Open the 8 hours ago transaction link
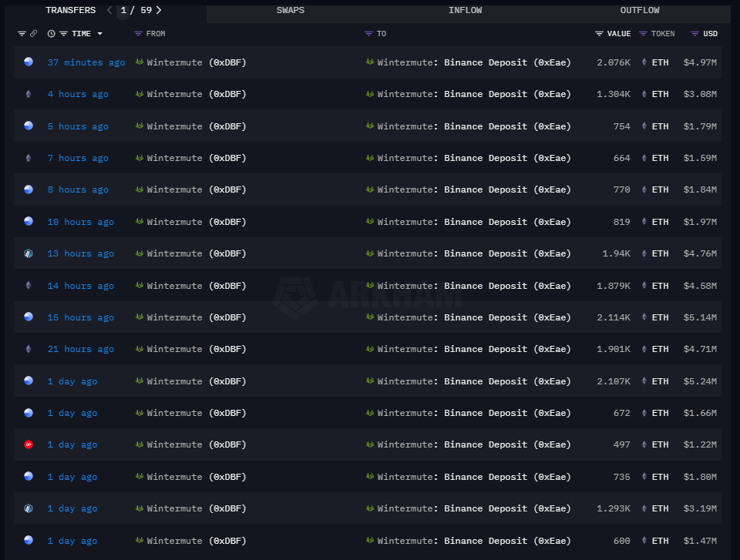 tap(78, 189)
